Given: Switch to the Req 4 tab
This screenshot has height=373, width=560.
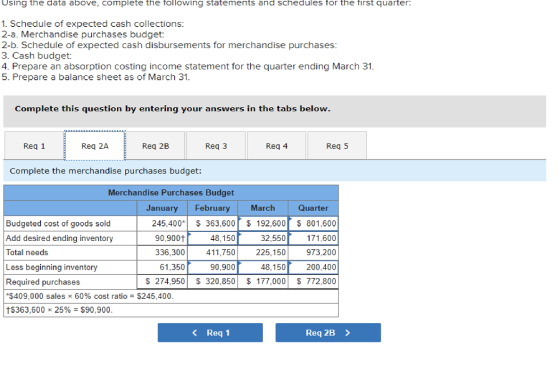Looking at the screenshot, I should coord(276,146).
